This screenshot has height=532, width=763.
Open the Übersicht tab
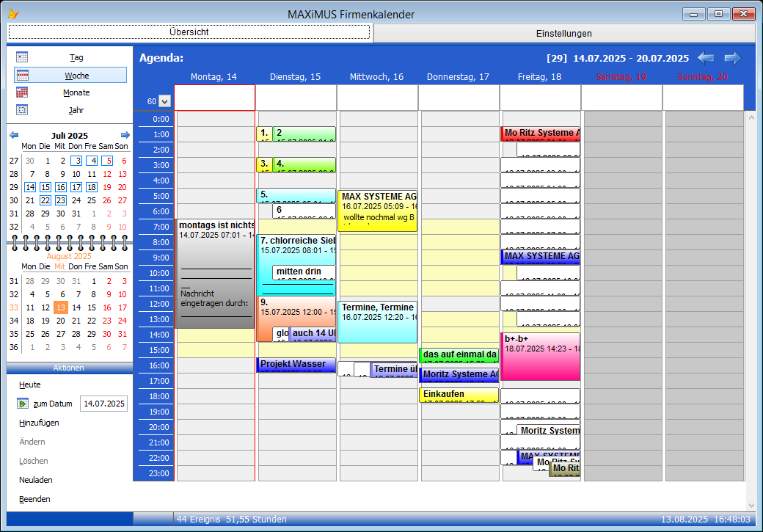[189, 32]
